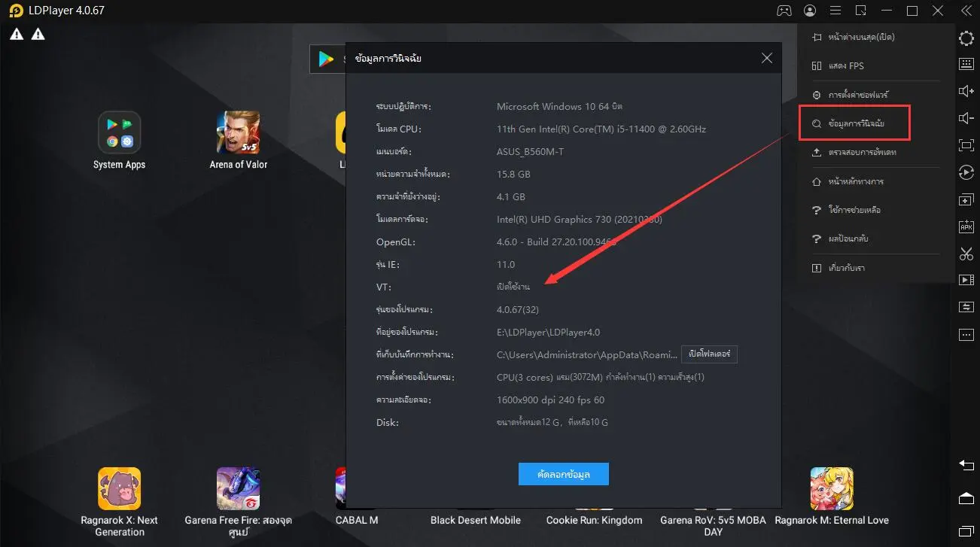The height and width of the screenshot is (547, 980).
Task: Click the first warning triangle icon
Action: pos(17,35)
